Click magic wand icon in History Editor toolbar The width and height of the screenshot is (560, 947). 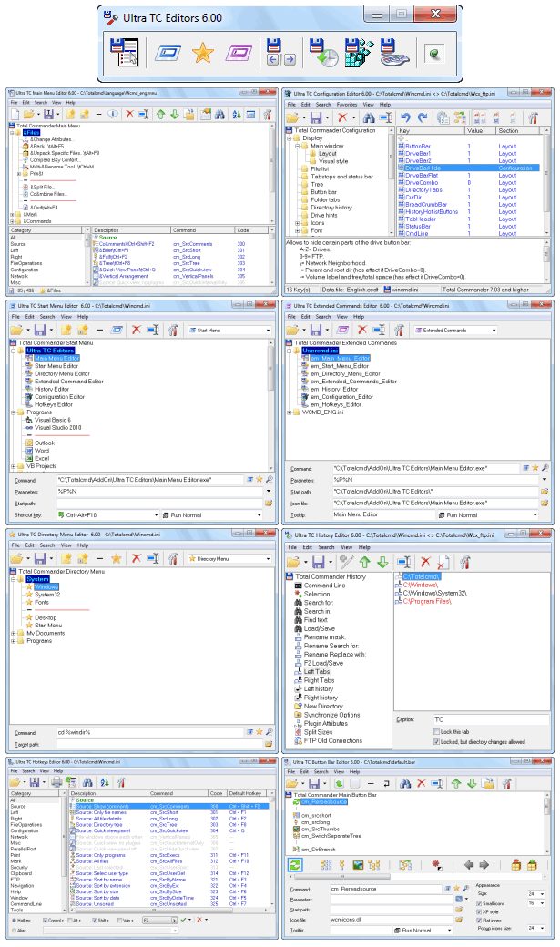coord(346,563)
